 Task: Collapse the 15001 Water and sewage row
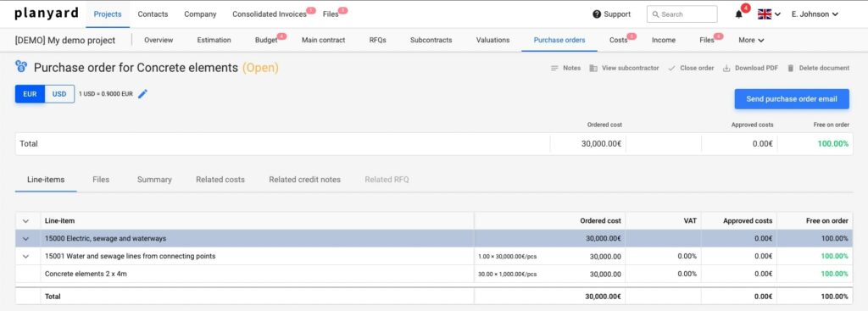click(x=25, y=256)
